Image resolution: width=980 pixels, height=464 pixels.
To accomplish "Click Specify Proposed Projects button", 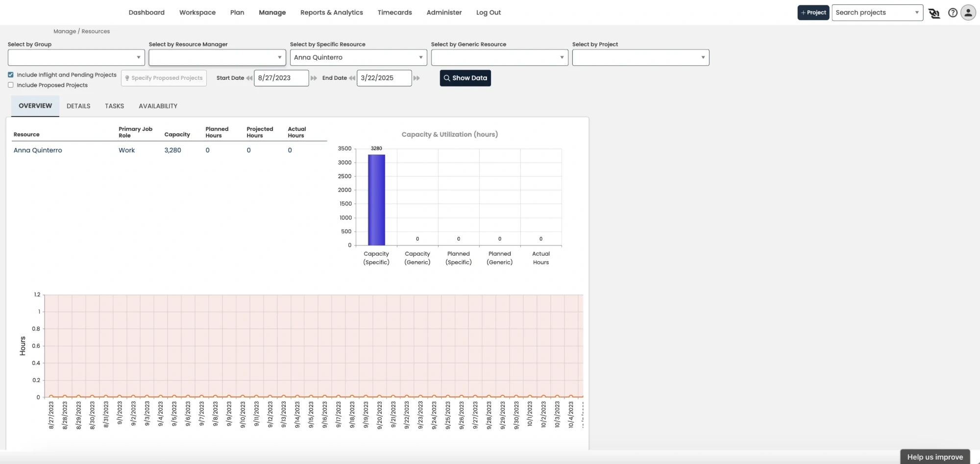I will [164, 78].
